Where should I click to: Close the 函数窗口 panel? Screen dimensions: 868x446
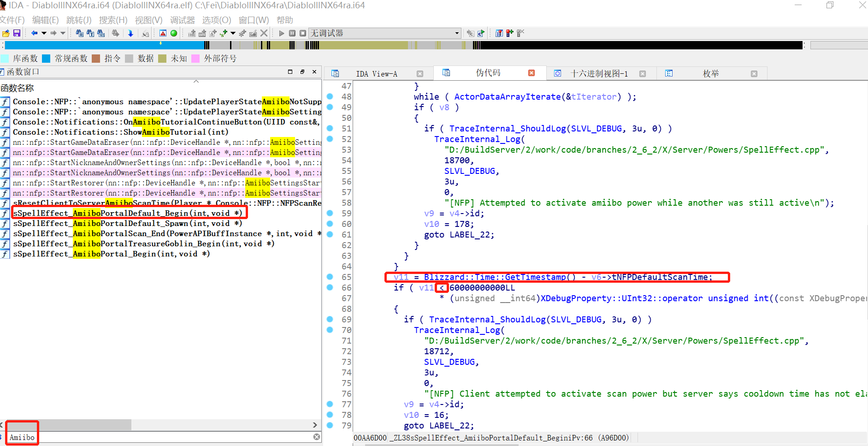click(x=314, y=72)
